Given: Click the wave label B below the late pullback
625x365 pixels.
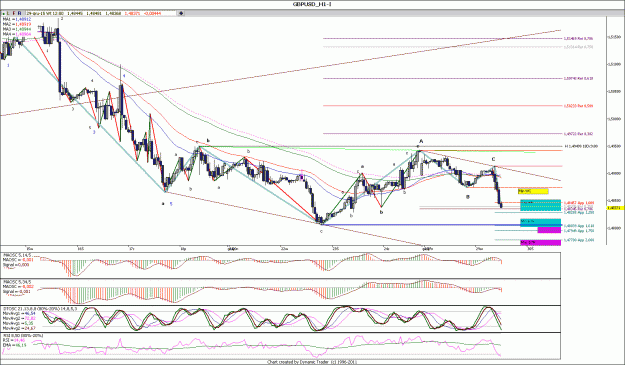Looking at the screenshot, I should click(x=468, y=196).
